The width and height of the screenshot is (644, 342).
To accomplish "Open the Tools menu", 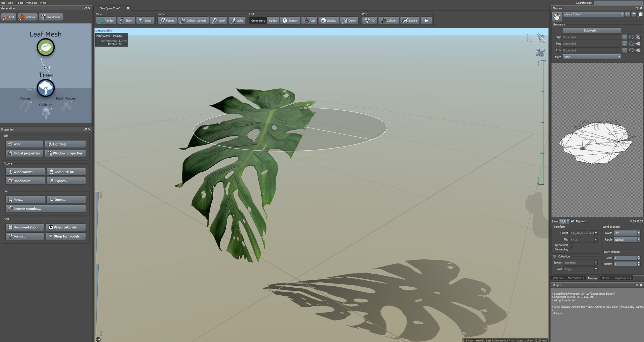I will coord(19,2).
